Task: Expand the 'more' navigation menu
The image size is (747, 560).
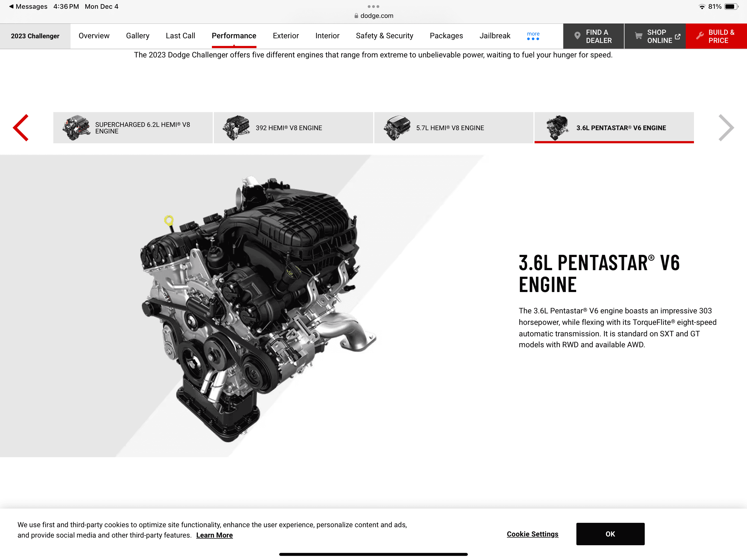Action: coord(533,36)
